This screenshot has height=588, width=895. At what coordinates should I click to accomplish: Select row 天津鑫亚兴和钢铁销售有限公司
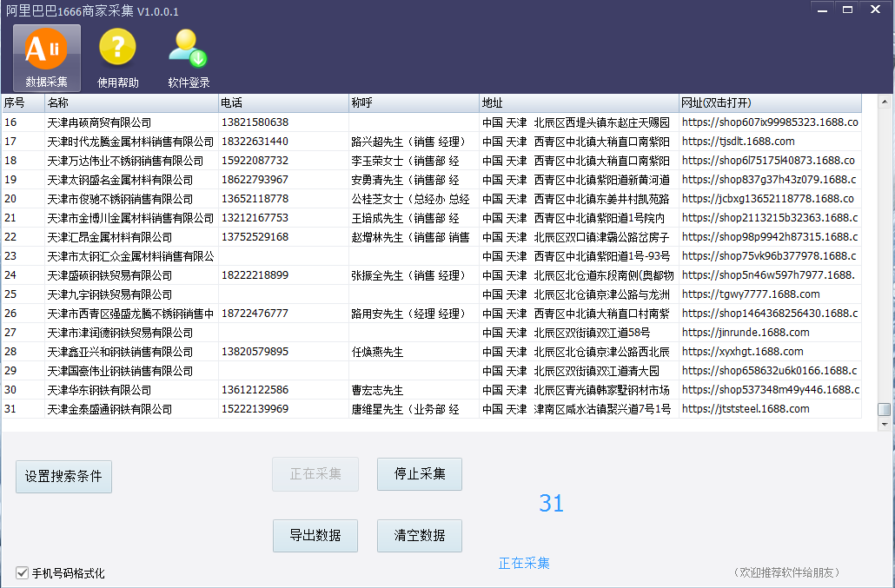432,352
